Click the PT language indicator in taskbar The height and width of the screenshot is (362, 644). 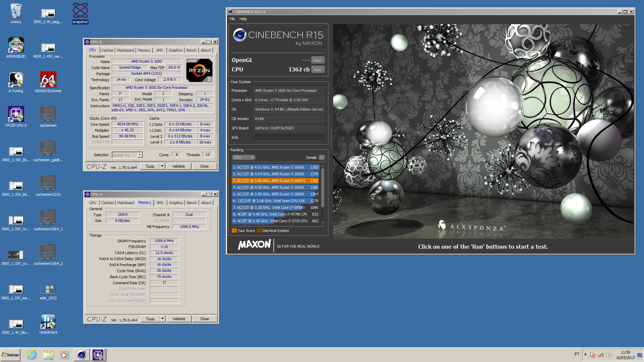pos(577,354)
